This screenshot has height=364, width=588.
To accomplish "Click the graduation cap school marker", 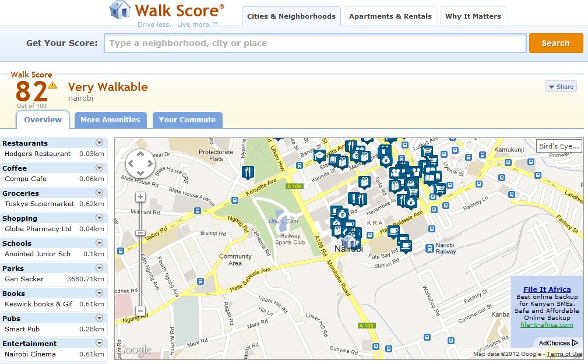I will coord(319,155).
